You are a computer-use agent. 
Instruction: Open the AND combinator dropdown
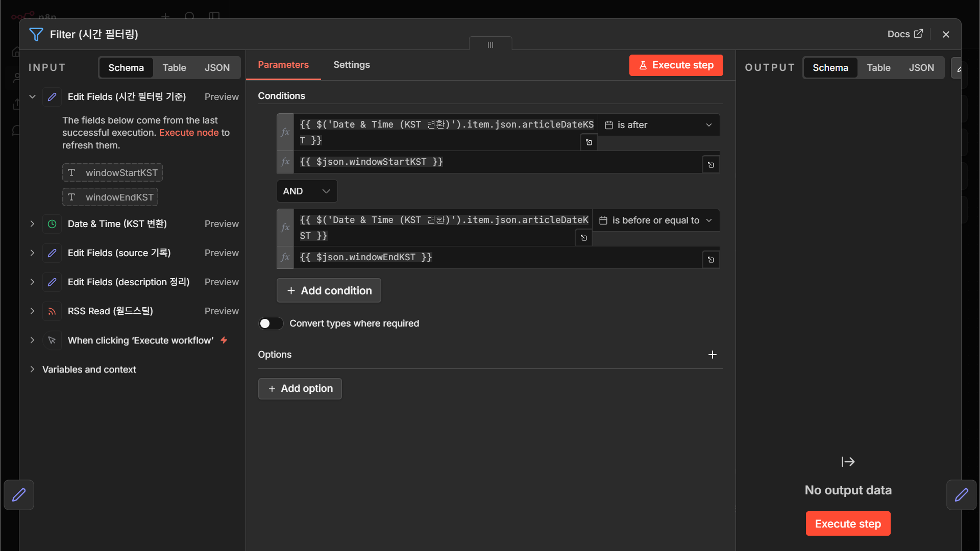coord(307,191)
